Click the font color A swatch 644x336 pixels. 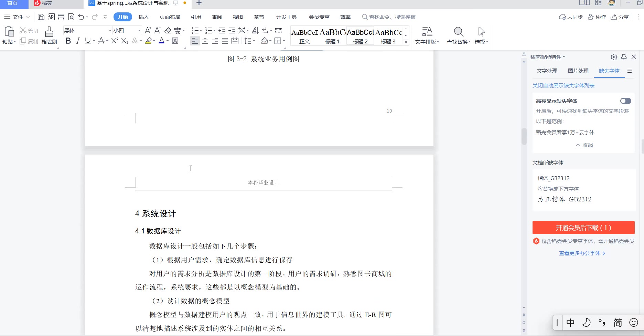click(161, 41)
